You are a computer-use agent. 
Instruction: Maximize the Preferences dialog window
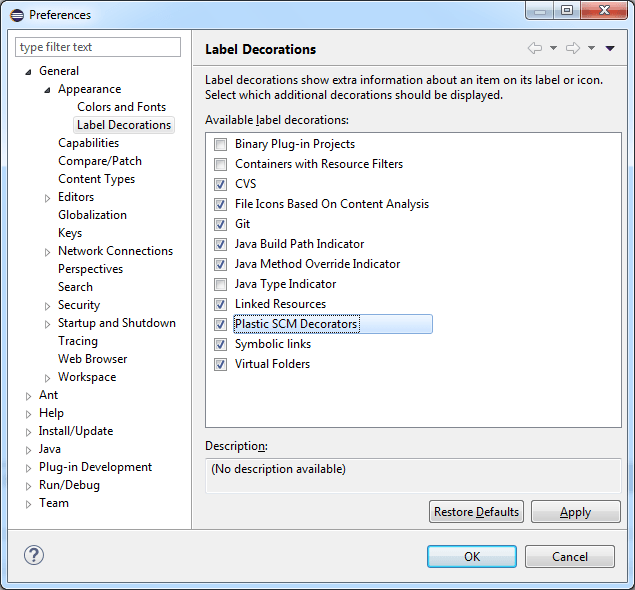[567, 10]
